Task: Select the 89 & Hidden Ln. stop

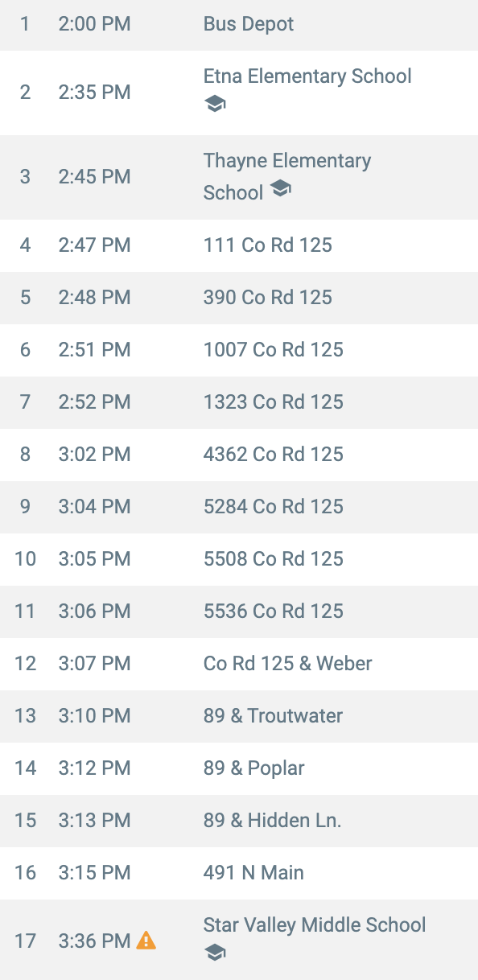Action: [x=239, y=820]
